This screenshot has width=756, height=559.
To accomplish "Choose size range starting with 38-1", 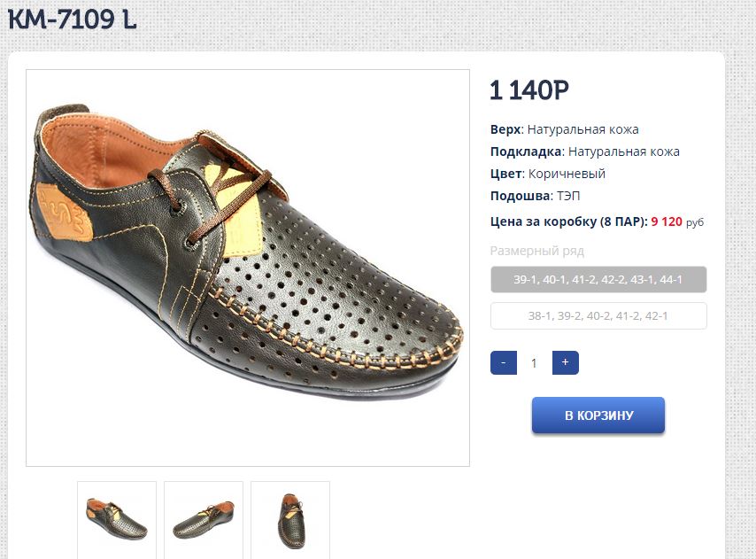I will tap(598, 315).
